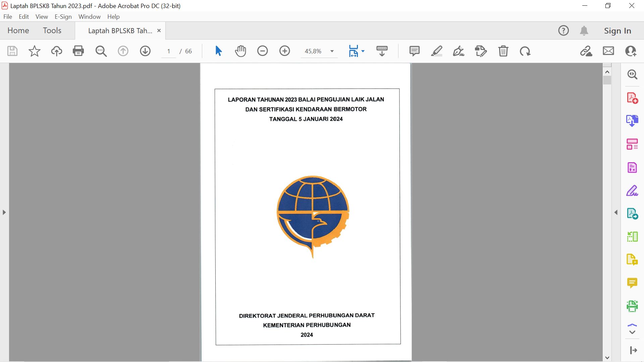Click the vertical scrollbar down arrow
The height and width of the screenshot is (362, 644).
coord(607,358)
